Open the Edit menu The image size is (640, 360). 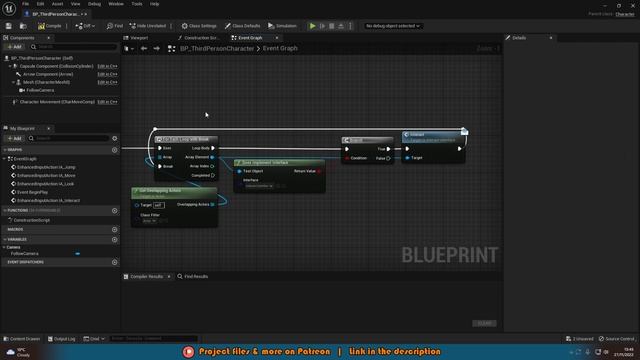[40, 4]
